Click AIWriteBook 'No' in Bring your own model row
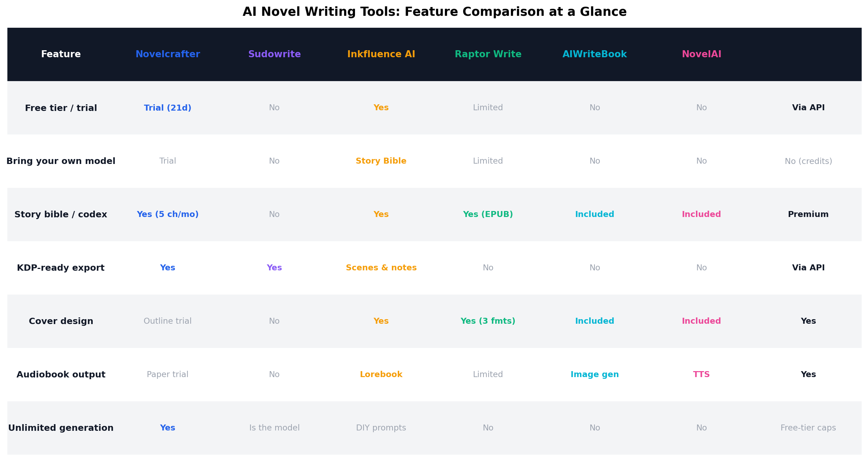 [x=595, y=161]
